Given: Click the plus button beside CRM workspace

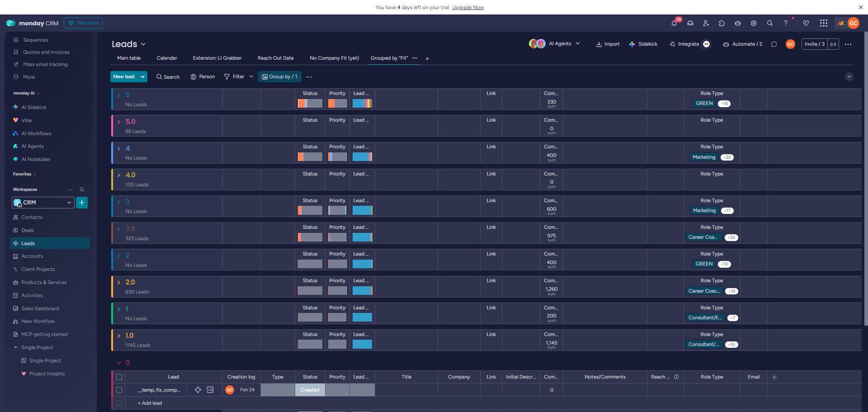Looking at the screenshot, I should tap(82, 203).
